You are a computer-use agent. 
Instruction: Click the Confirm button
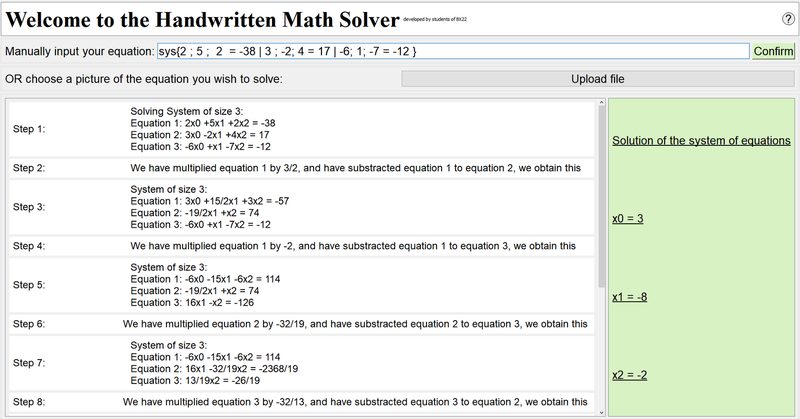[x=773, y=51]
